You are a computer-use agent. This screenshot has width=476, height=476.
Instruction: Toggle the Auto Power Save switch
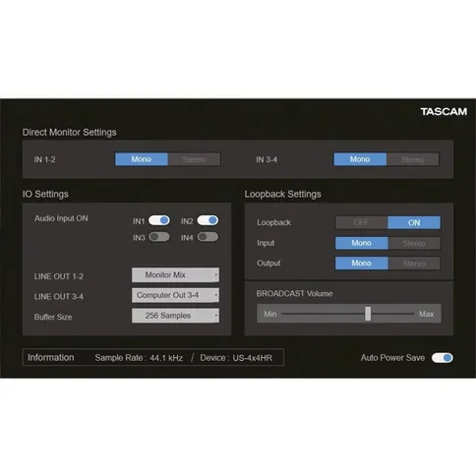(x=443, y=358)
